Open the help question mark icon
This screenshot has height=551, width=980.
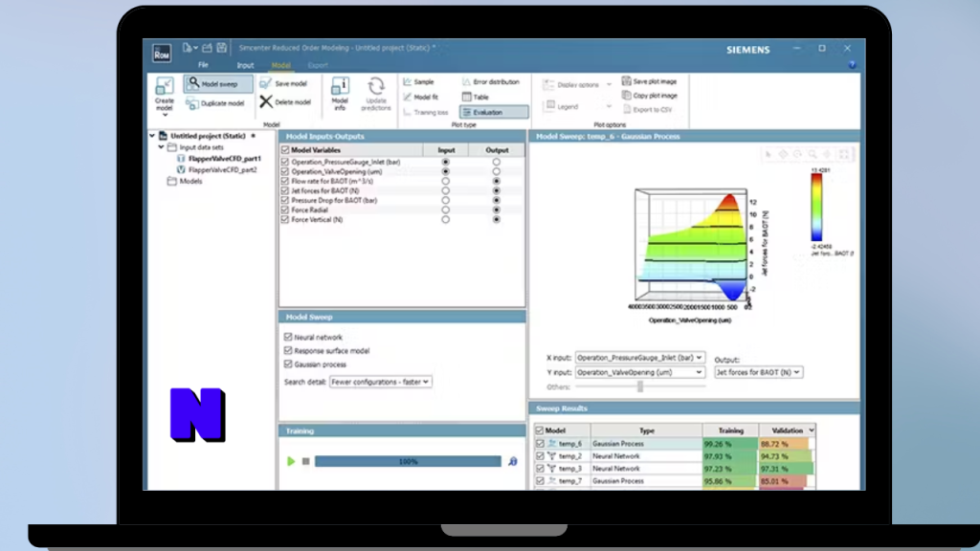tap(852, 65)
